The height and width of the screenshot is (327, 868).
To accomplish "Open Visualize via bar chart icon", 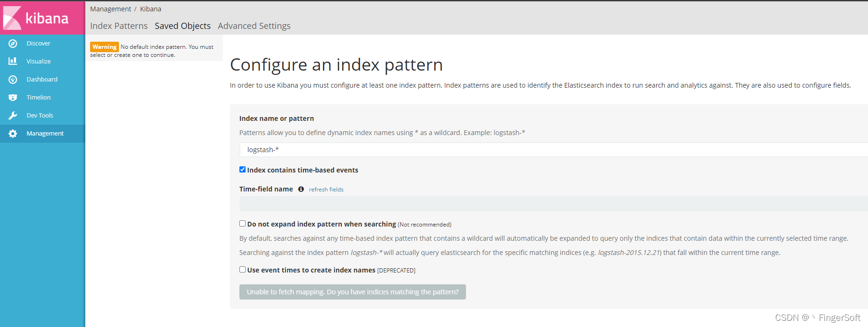I will pos(13,61).
